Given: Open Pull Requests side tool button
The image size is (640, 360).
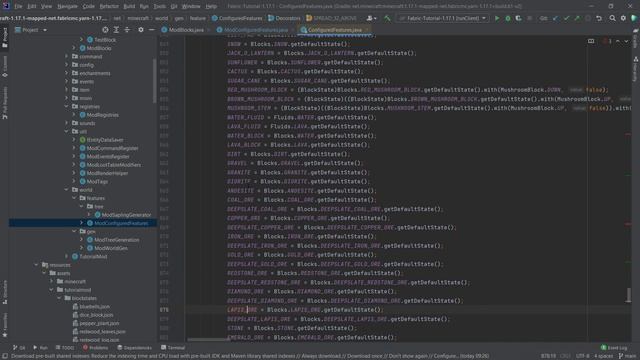Looking at the screenshot, I should [x=4, y=103].
